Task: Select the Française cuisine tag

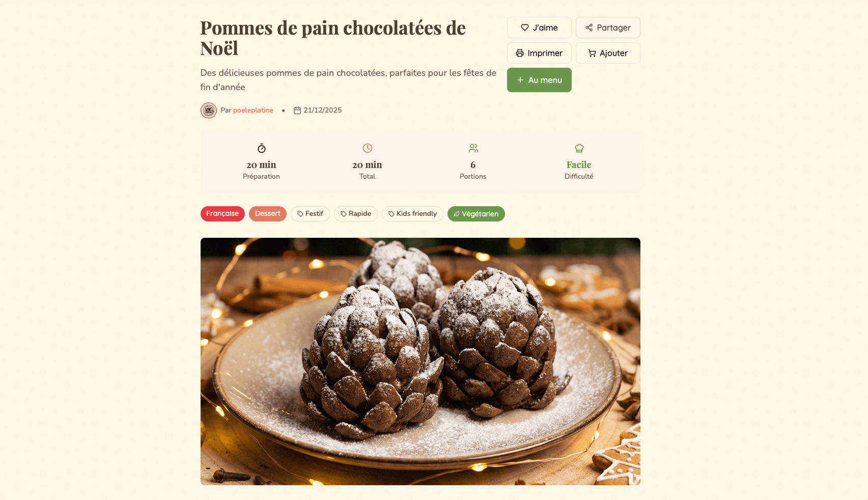Action: pos(222,214)
